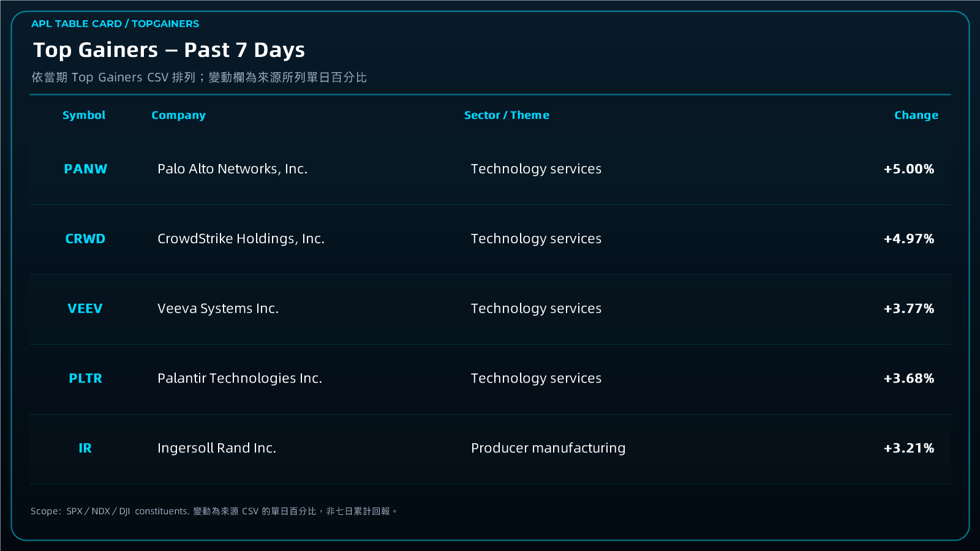Screen dimensions: 980x551
Task: Click Palantir Technologies Inc. company name
Action: click(x=239, y=378)
